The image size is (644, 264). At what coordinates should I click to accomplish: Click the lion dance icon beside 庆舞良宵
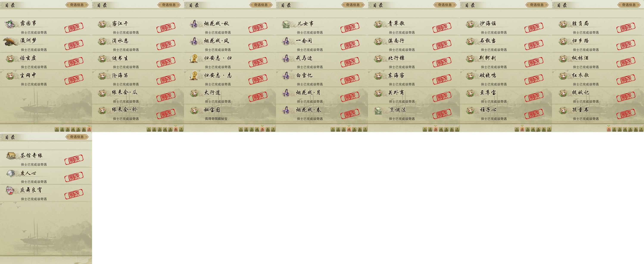10,190
